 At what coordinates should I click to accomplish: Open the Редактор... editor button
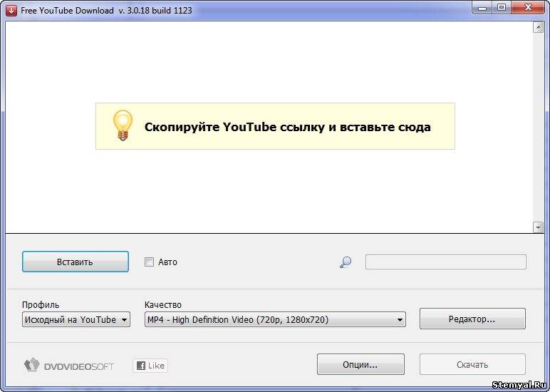pyautogui.click(x=472, y=319)
